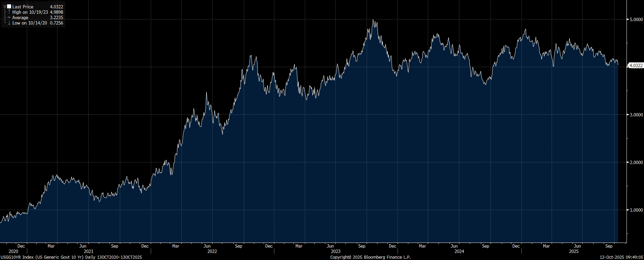Select the Last Price legend label
Image resolution: width=644 pixels, height=260 pixels.
coord(23,7)
